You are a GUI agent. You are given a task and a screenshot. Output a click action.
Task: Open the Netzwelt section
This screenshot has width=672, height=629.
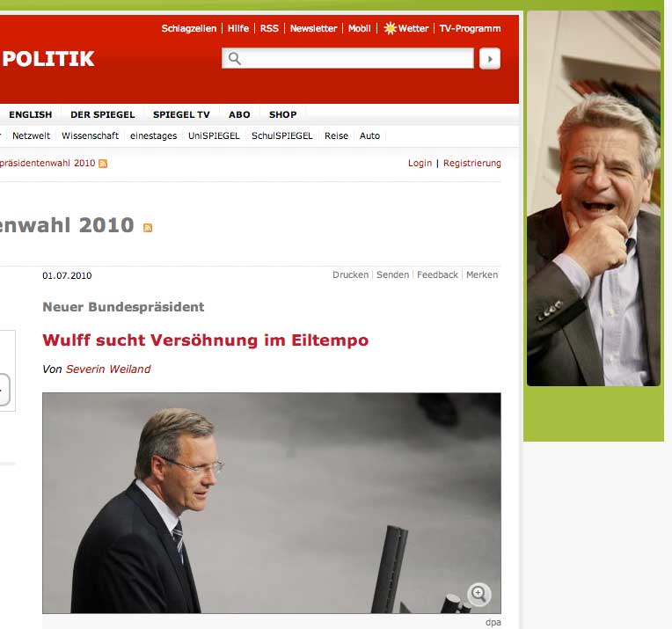click(x=31, y=135)
